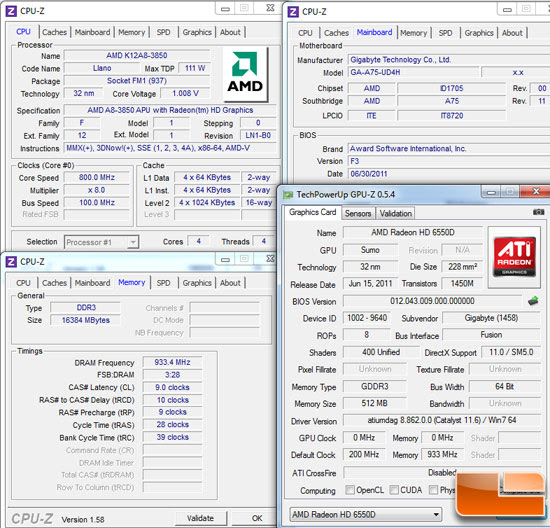Click the GPU-Z BIOS Version field

[x=432, y=301]
